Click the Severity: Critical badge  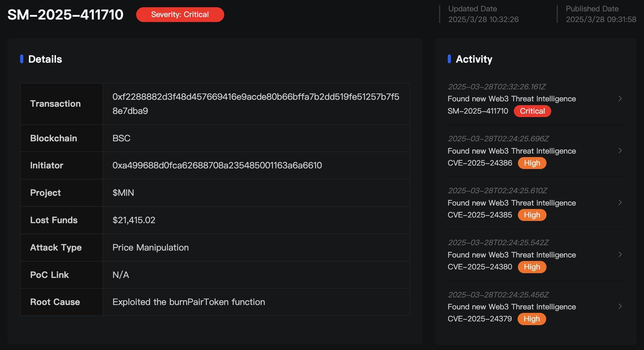pos(180,14)
